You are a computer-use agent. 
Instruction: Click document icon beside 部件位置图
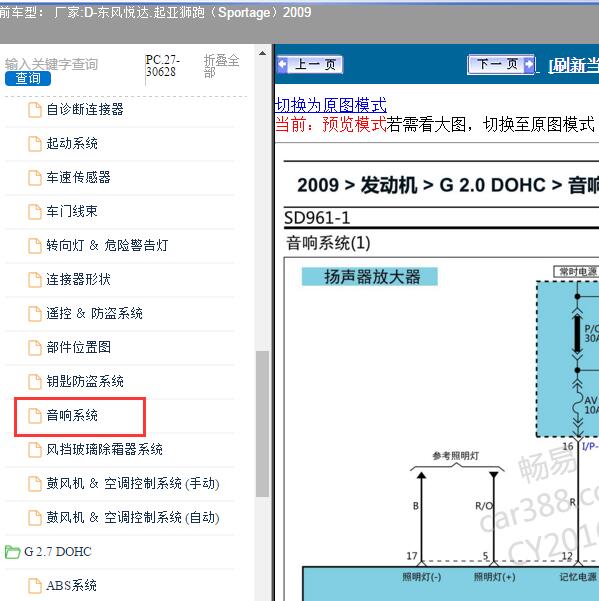[35, 348]
